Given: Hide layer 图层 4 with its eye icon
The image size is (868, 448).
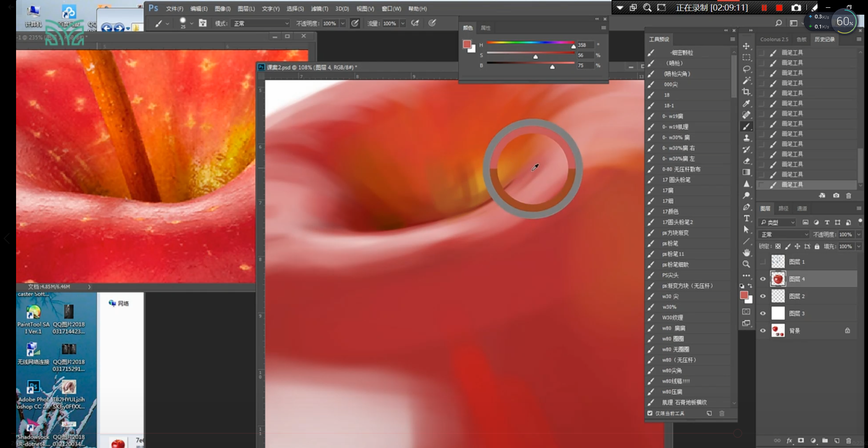Looking at the screenshot, I should [x=763, y=279].
